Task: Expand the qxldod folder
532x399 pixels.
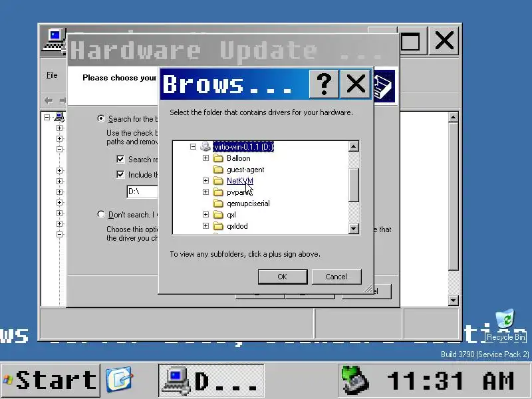Action: tap(205, 226)
